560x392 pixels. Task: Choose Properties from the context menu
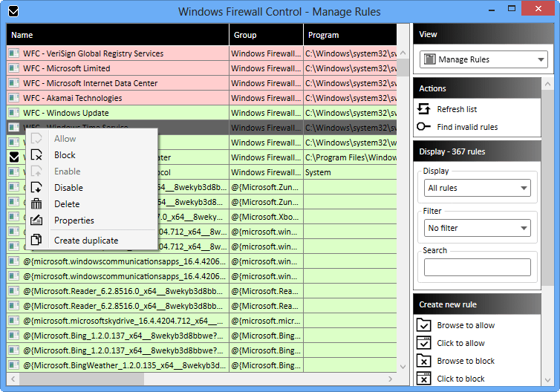coord(92,220)
